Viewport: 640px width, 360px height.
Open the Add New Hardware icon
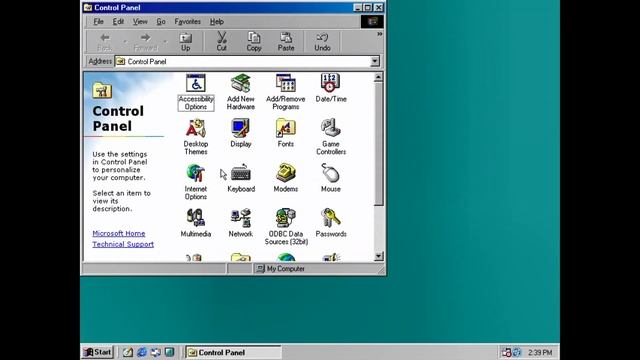tap(240, 92)
